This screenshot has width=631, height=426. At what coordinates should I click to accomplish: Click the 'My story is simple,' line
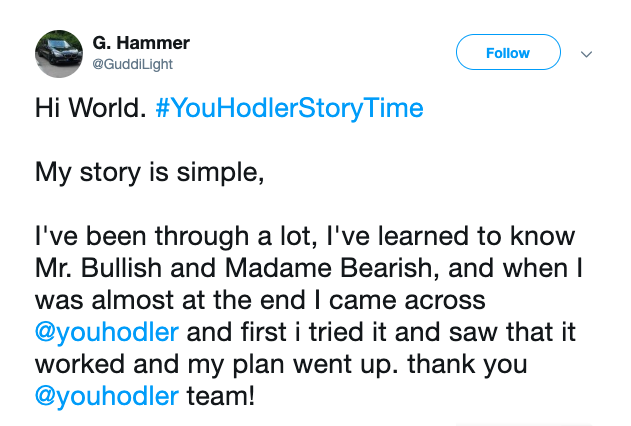pyautogui.click(x=150, y=173)
